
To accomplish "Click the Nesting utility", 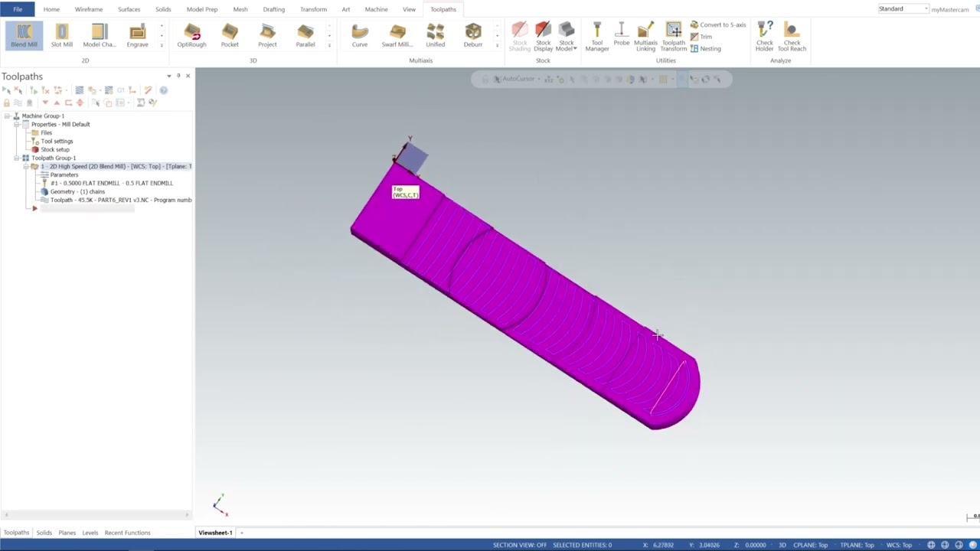I will pos(705,48).
